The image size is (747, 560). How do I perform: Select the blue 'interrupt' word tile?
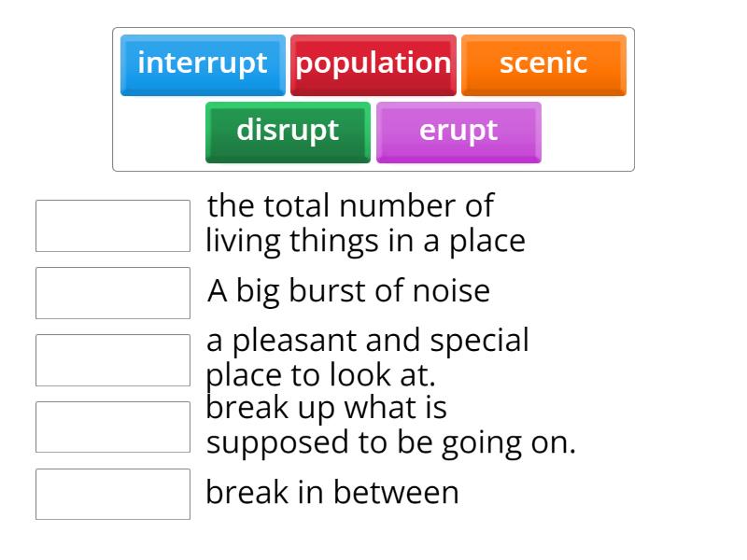(203, 64)
